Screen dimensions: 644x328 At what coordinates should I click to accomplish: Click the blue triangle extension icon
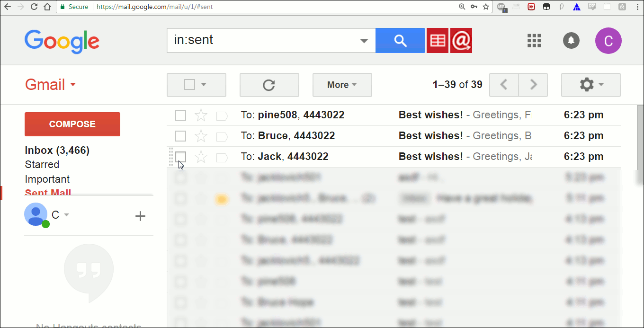click(x=576, y=7)
